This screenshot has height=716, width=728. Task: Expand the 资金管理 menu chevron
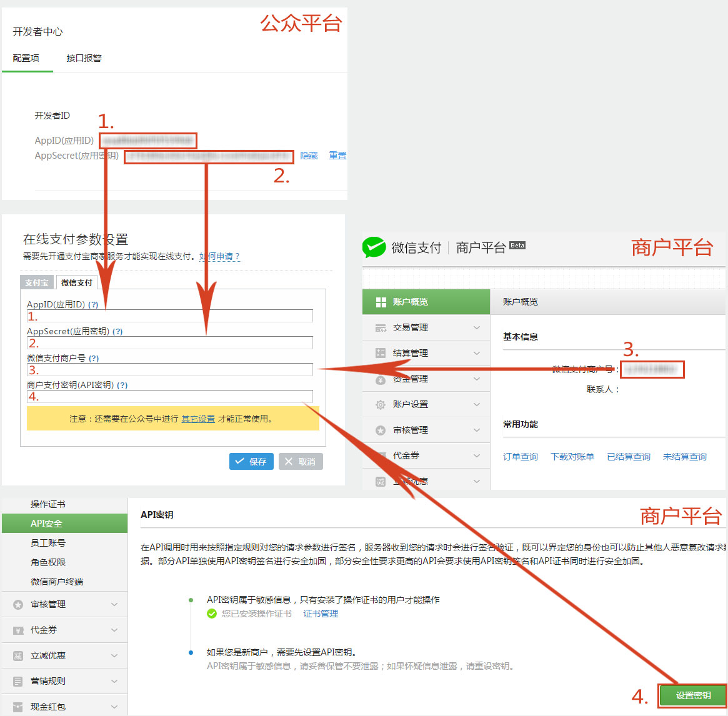click(477, 379)
